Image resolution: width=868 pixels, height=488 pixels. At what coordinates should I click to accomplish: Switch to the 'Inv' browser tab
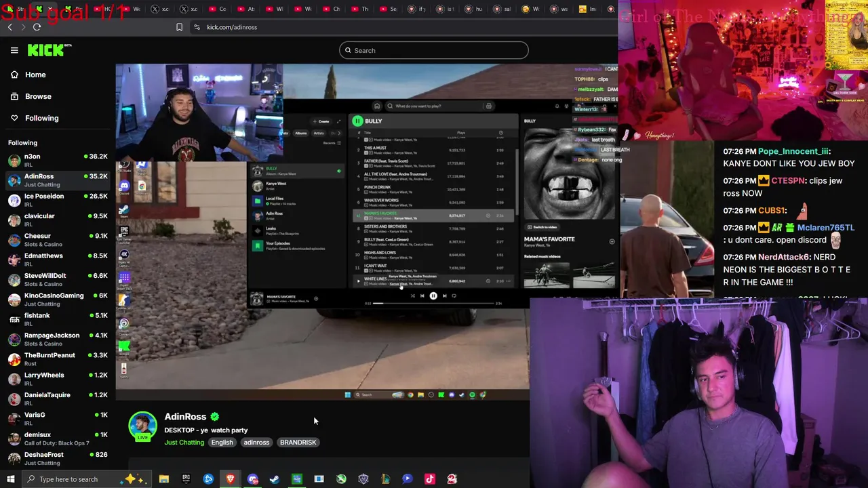587,9
